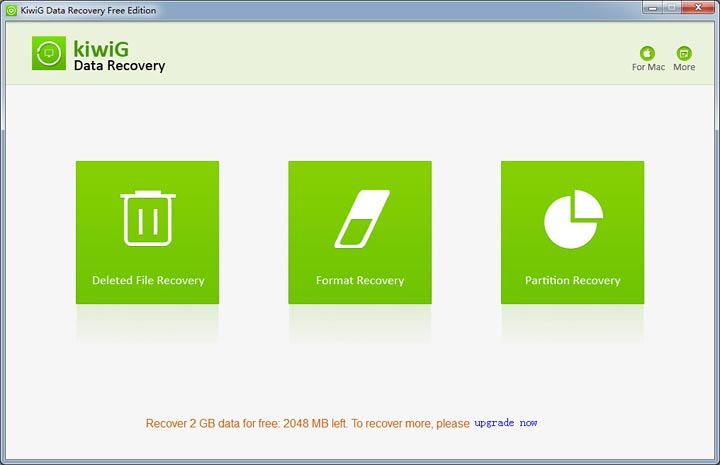Click the 'kiwiG Data Recovery' brand text
Viewport: 720px width, 465px height.
pyautogui.click(x=119, y=56)
